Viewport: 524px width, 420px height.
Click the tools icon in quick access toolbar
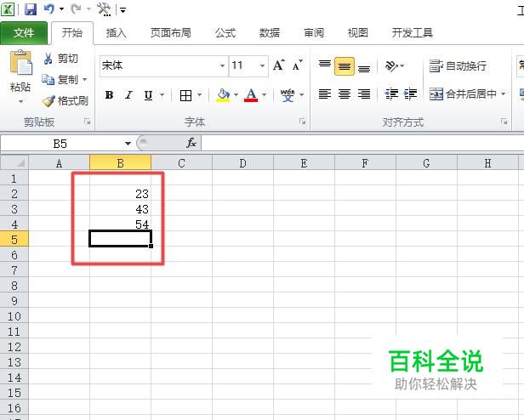(x=104, y=9)
